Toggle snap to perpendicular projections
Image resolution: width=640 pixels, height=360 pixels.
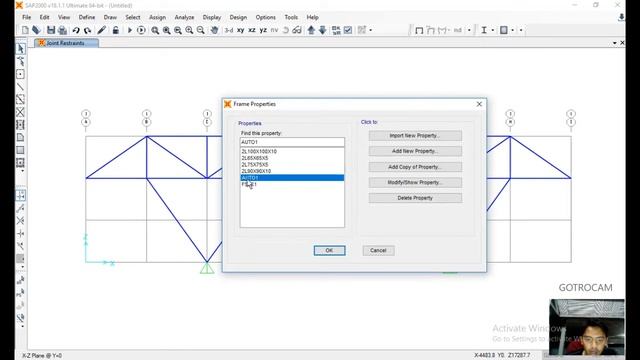20,233
